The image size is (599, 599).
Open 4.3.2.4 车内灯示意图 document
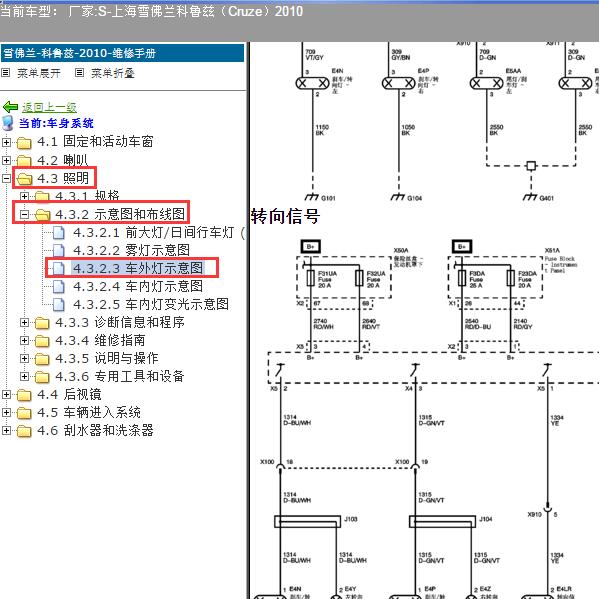[x=138, y=286]
